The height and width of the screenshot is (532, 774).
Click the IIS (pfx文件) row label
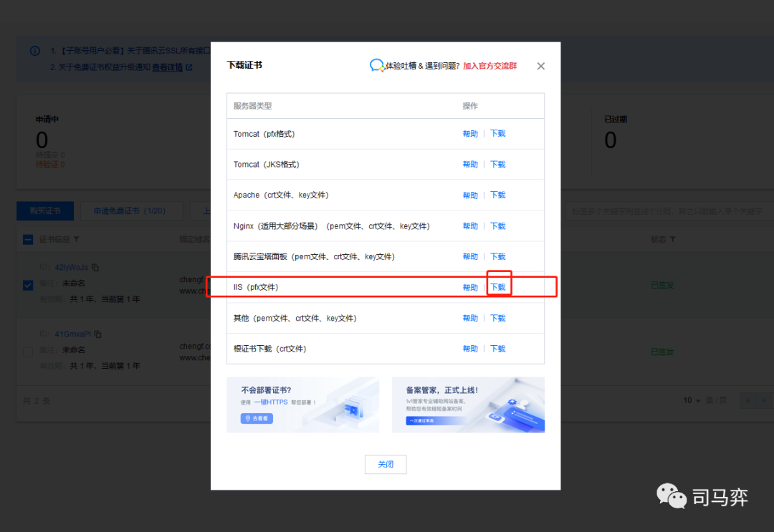[256, 287]
